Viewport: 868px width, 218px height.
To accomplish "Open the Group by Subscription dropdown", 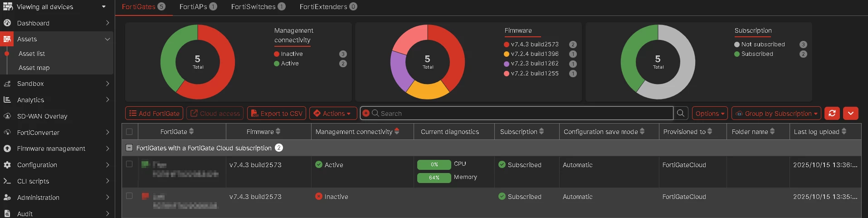I will (776, 113).
